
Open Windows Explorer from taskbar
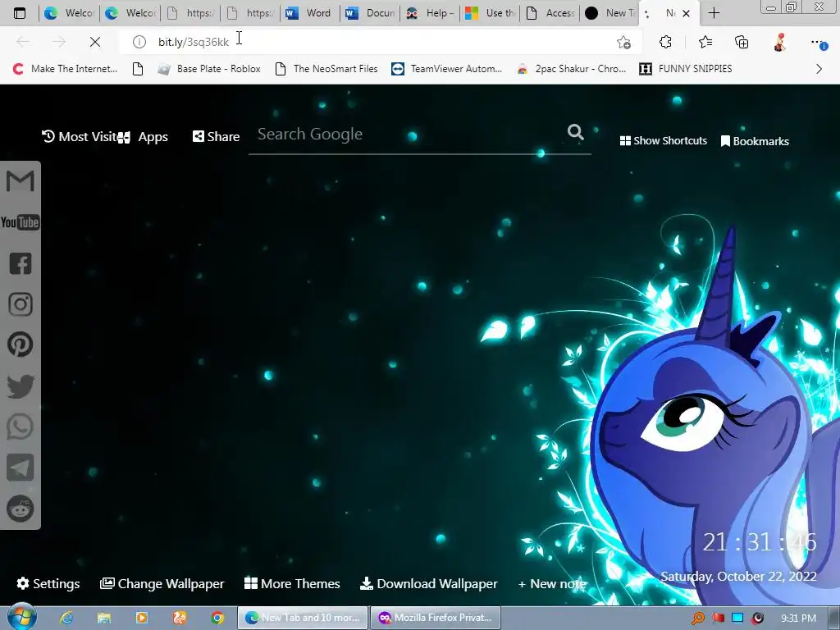(x=104, y=618)
